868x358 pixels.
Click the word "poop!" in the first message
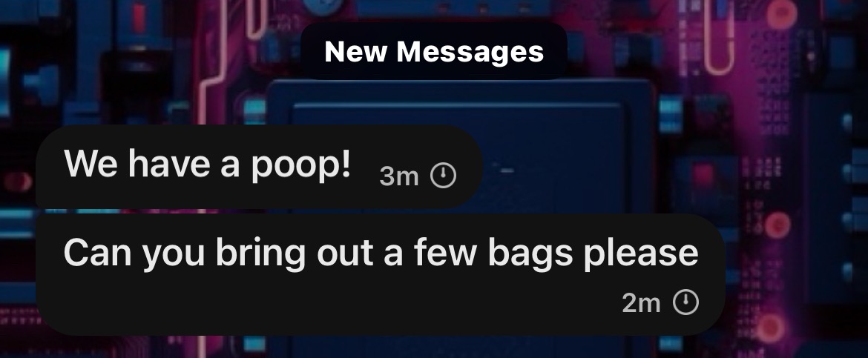coord(300,165)
